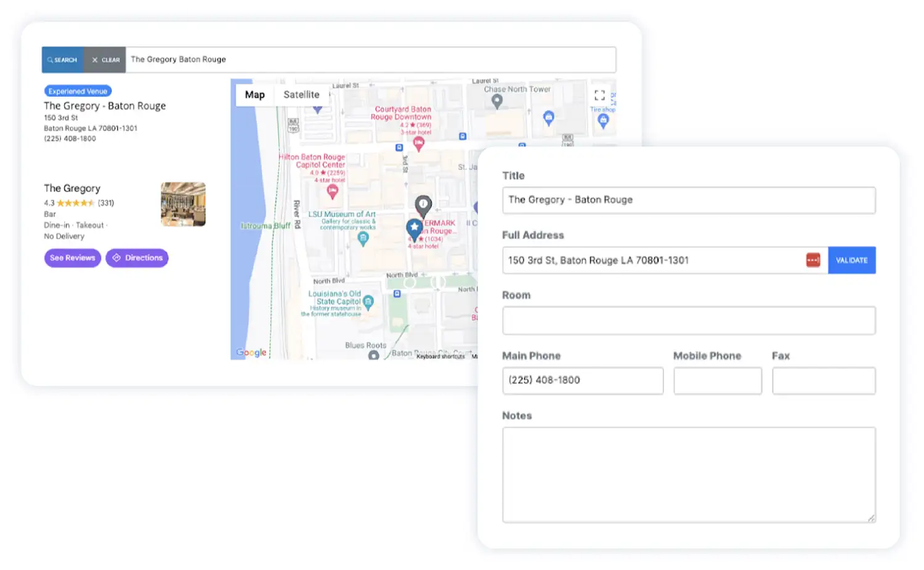Click into the Room field
The image size is (924, 570).
[688, 321]
